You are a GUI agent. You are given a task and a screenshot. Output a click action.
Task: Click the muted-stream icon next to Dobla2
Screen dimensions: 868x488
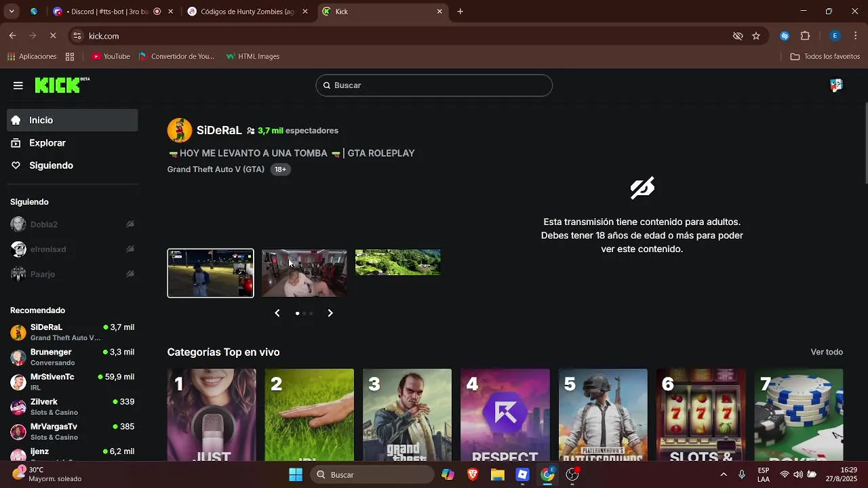tap(130, 224)
